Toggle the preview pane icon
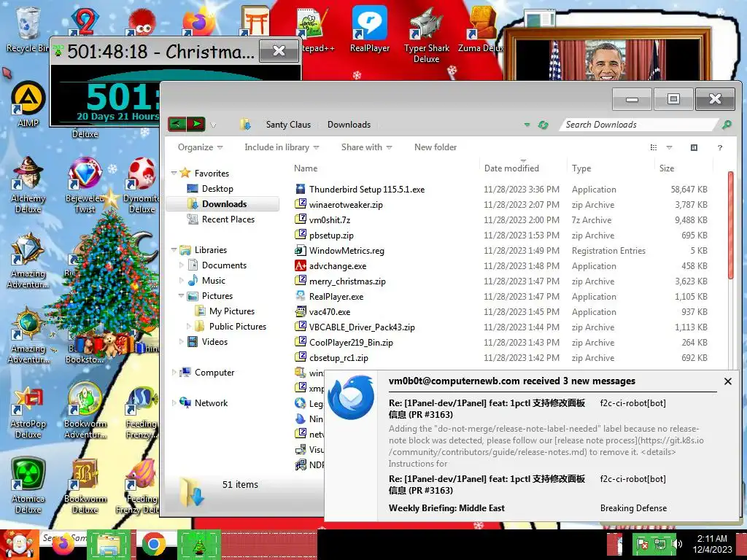Screen dimensions: 747x560 pos(694,147)
